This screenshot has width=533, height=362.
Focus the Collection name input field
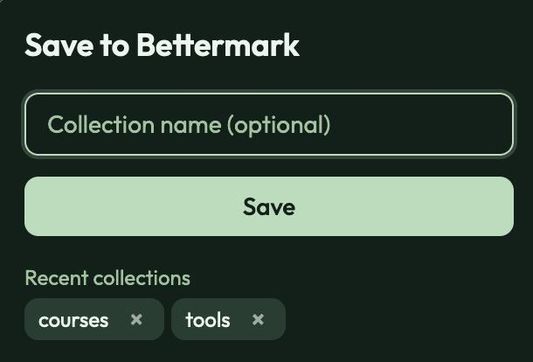tap(269, 124)
